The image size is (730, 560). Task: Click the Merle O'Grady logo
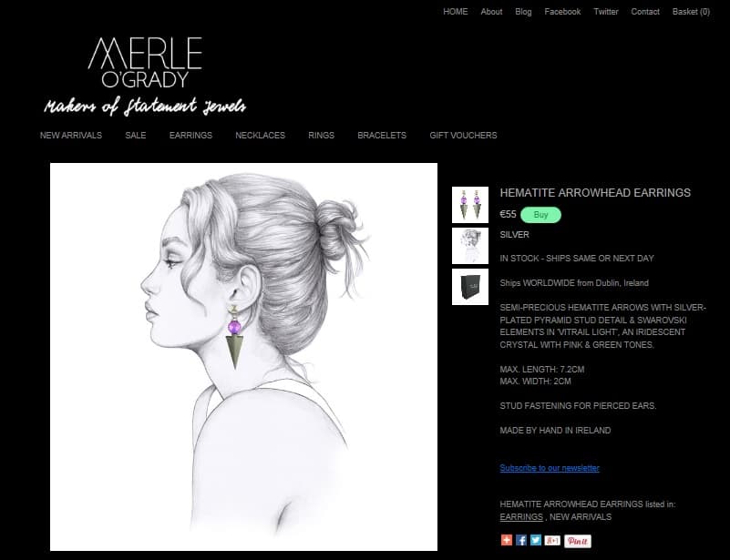[145, 76]
